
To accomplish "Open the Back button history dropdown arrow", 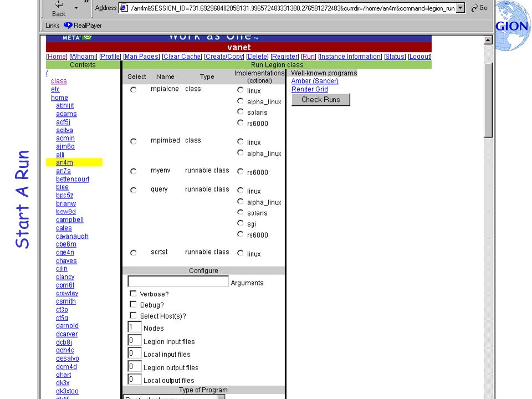I will click(x=76, y=8).
